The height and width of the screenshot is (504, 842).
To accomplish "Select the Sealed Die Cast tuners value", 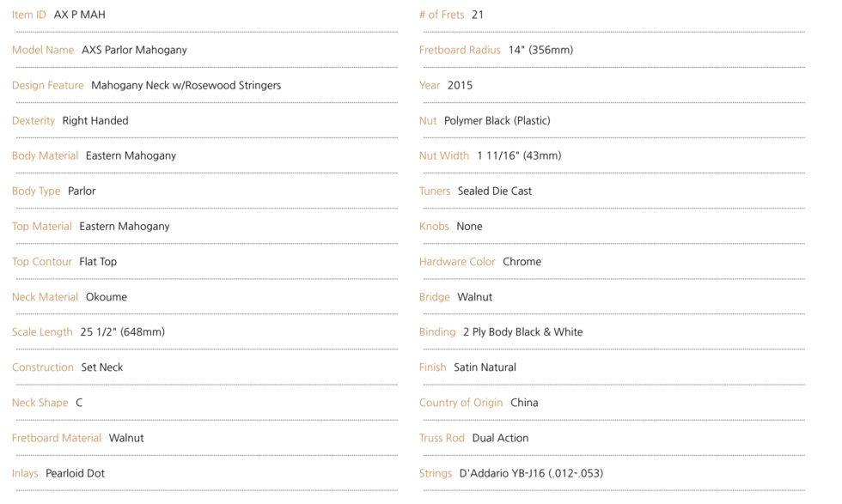I will click(x=495, y=191).
